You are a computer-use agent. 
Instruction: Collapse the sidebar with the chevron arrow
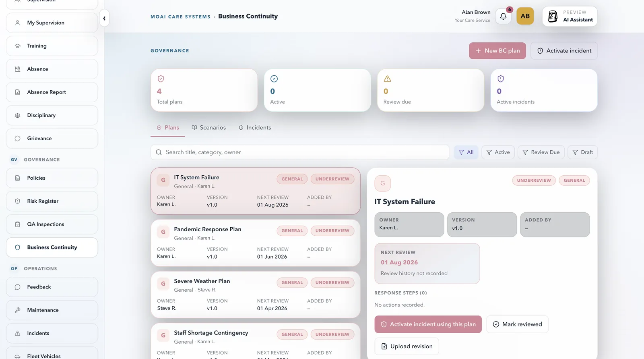pos(104,18)
